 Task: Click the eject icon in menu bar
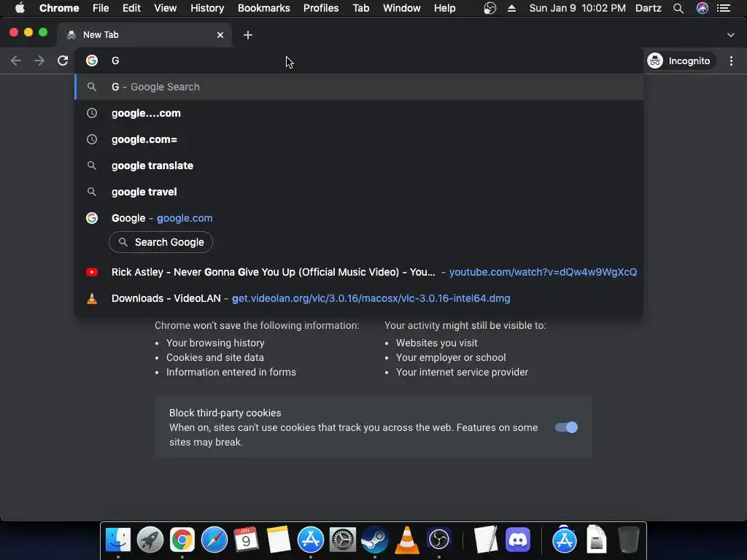click(x=511, y=8)
